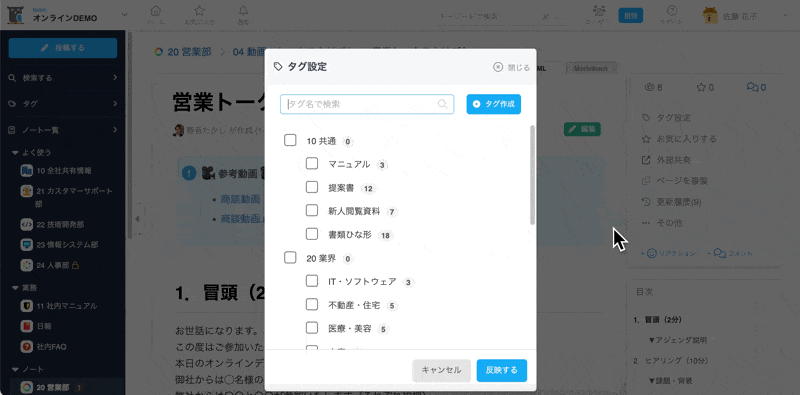Click the sidebar collapse arrow handle
Screen dimensions: 800x395
pyautogui.click(x=136, y=219)
